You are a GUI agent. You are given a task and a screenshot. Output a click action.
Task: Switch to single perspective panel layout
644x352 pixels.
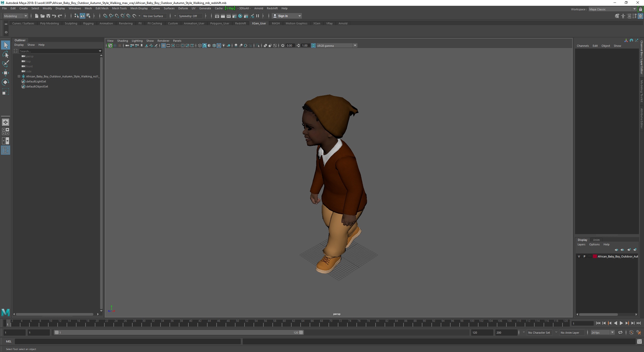tap(6, 122)
